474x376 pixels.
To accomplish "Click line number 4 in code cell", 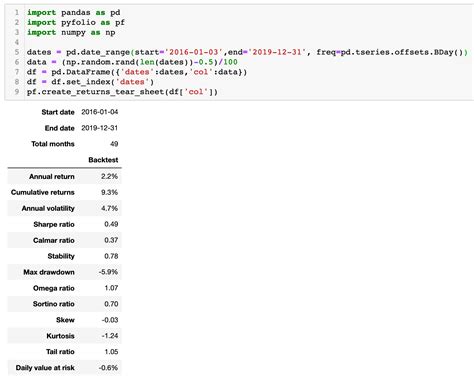I will pos(17,42).
